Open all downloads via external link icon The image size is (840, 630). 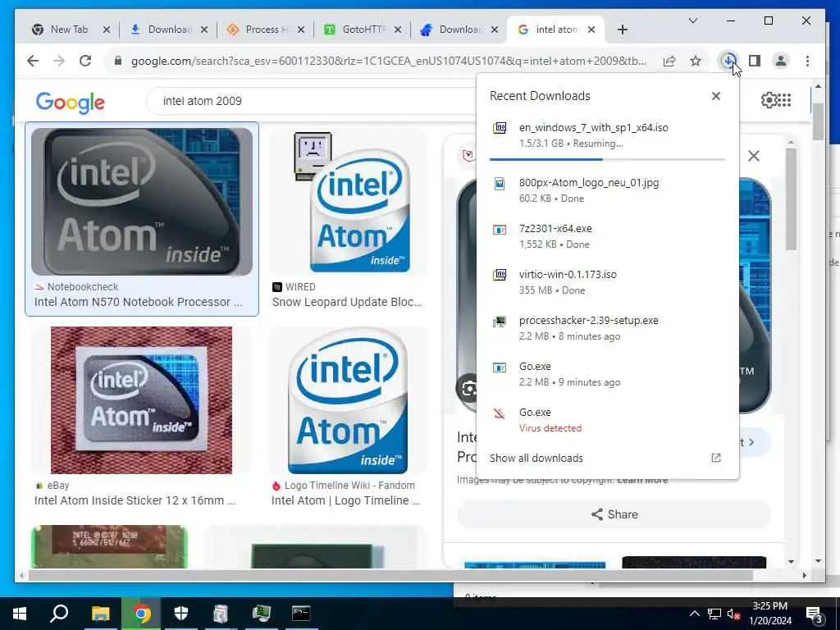(x=715, y=458)
